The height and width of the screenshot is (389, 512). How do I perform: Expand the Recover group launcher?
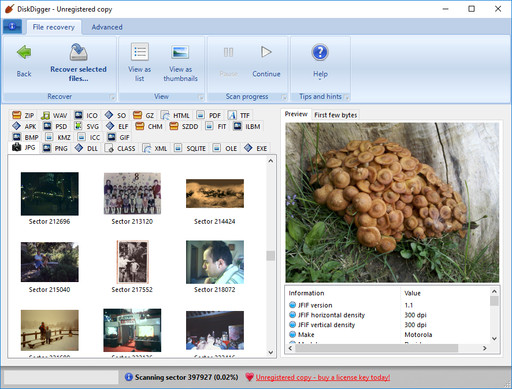pos(112,97)
